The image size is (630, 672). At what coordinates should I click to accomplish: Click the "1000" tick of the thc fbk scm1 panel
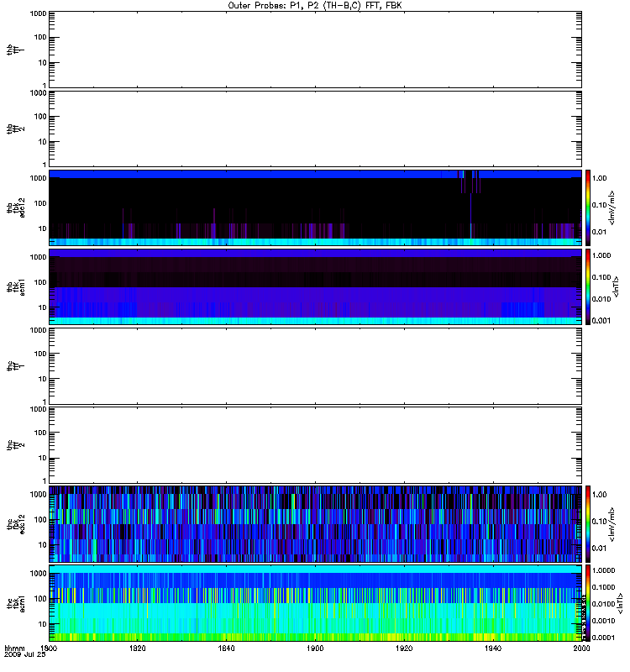(38, 574)
